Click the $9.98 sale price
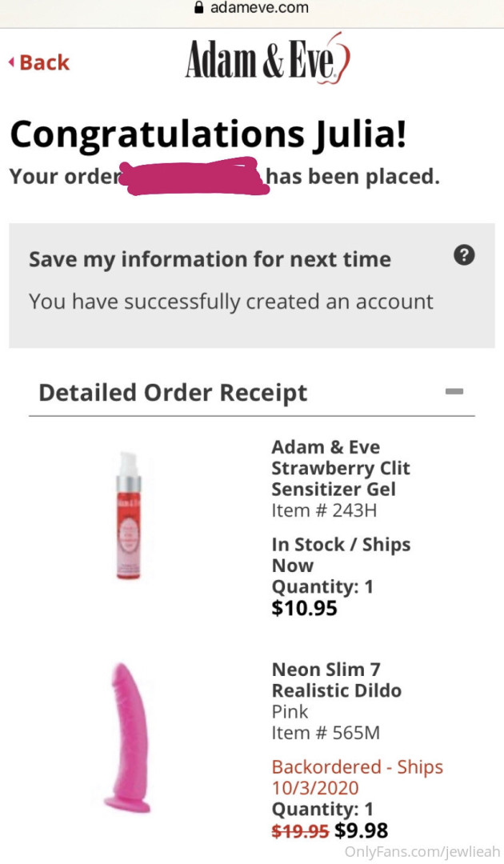Viewport: 504px width, 864px height. click(x=361, y=830)
